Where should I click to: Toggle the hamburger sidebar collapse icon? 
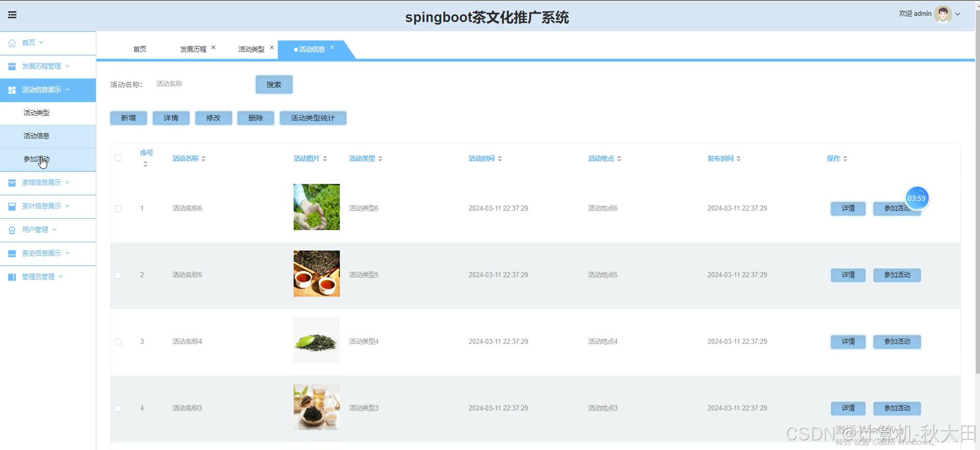click(x=12, y=15)
